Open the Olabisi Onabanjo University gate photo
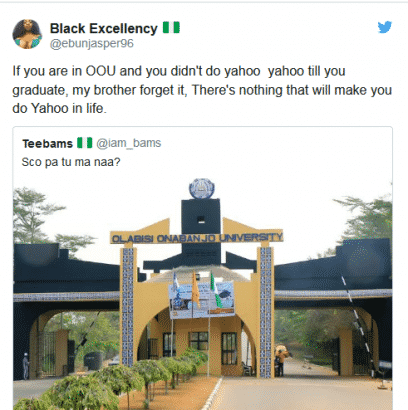 point(202,292)
